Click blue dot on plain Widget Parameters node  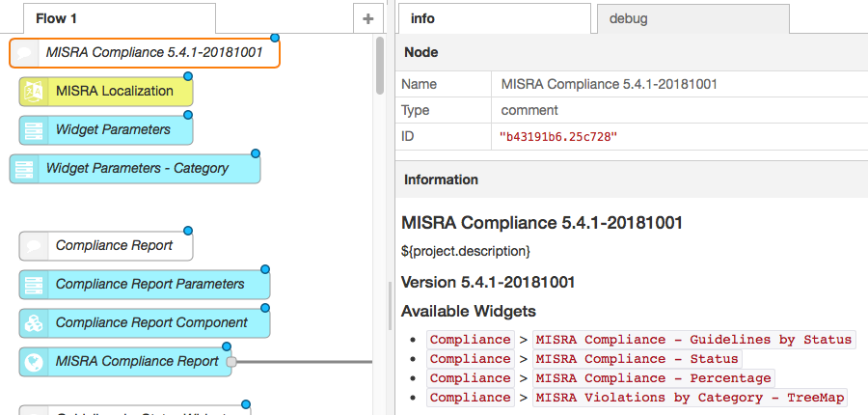pyautogui.click(x=188, y=115)
